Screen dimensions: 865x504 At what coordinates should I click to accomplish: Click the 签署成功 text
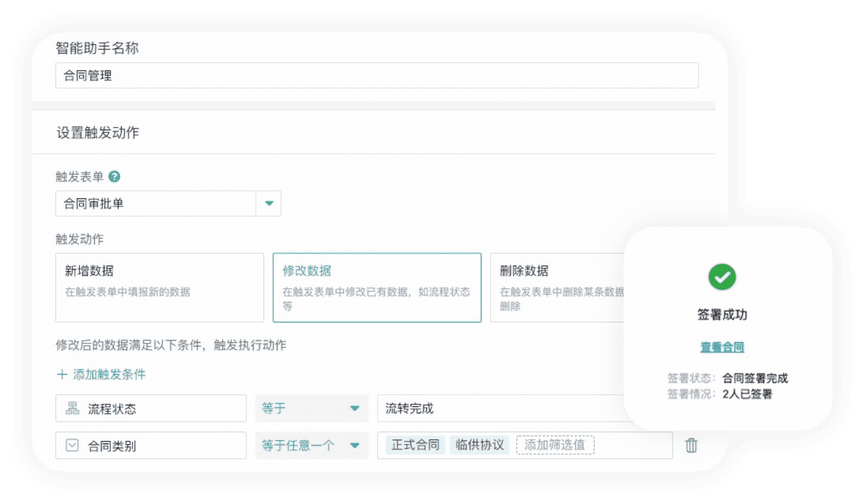(x=722, y=315)
